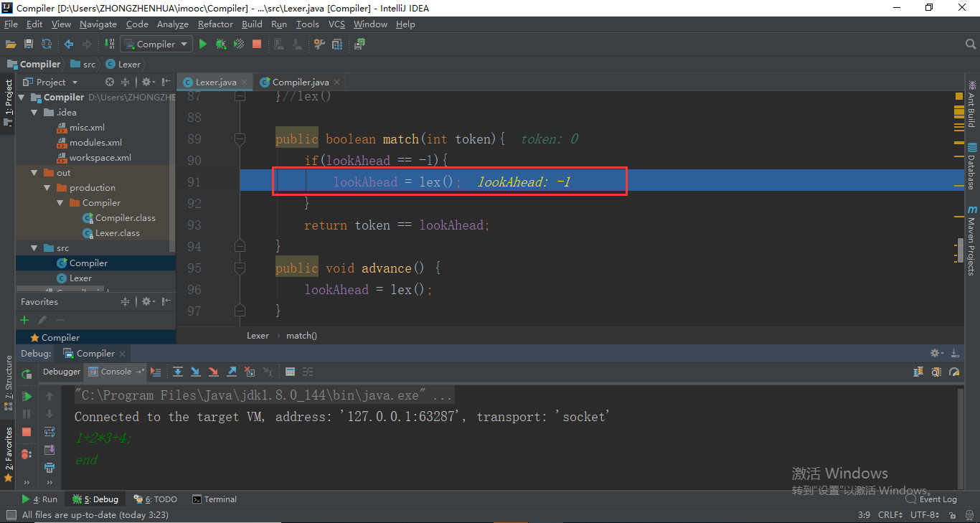Toggle tool window bars with the bottom-left corner icon
The image size is (980, 523).
(11, 515)
